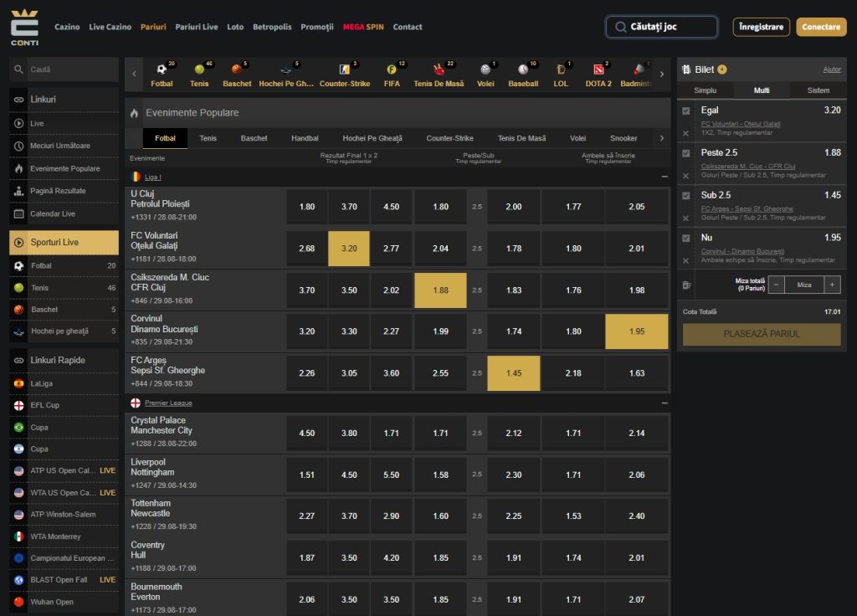Image resolution: width=857 pixels, height=616 pixels.
Task: Open the Ajutor help link
Action: [x=832, y=69]
